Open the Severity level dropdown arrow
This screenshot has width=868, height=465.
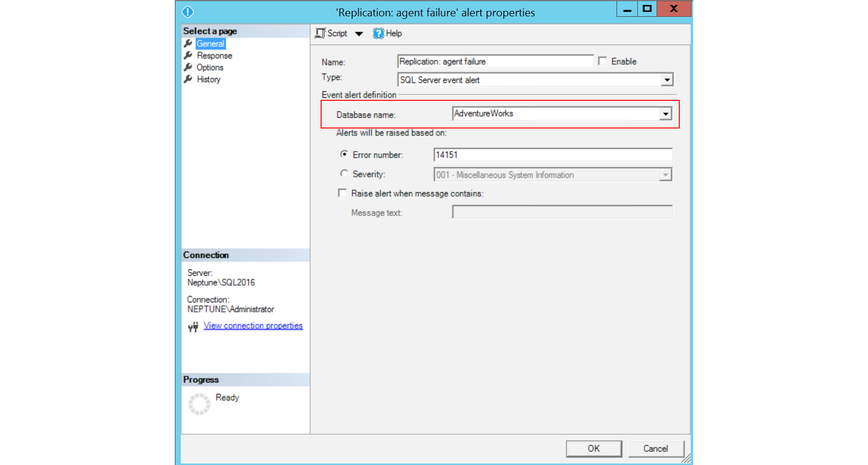[x=665, y=174]
